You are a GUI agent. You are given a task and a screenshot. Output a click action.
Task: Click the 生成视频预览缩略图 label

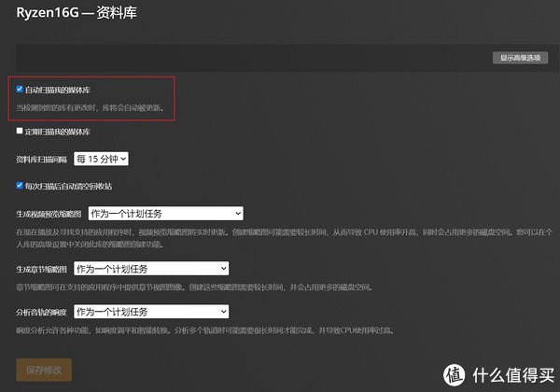(49, 214)
